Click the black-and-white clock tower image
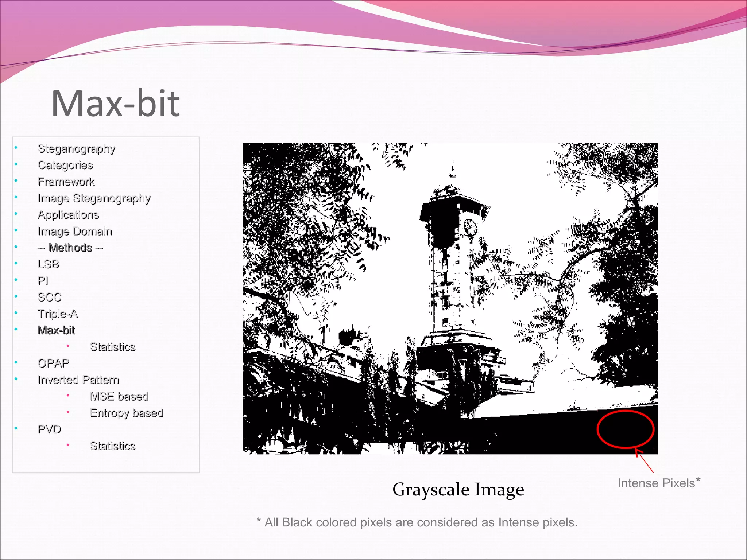 click(x=450, y=299)
